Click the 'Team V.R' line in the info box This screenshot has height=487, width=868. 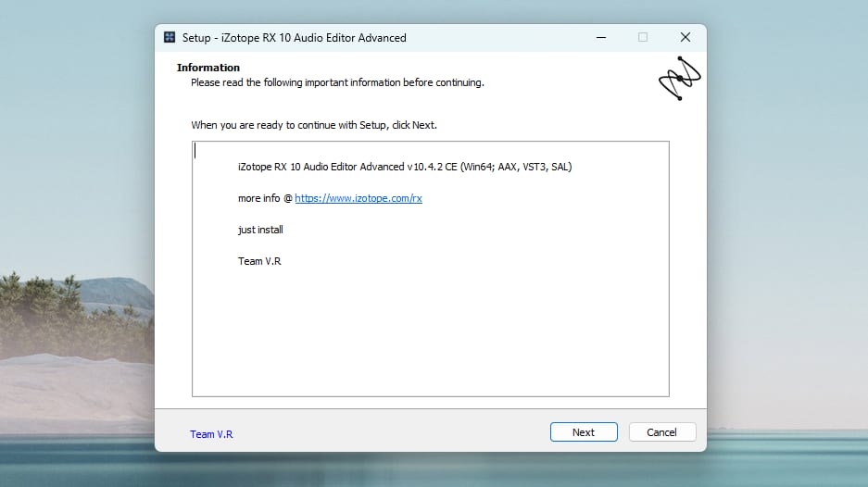point(259,261)
